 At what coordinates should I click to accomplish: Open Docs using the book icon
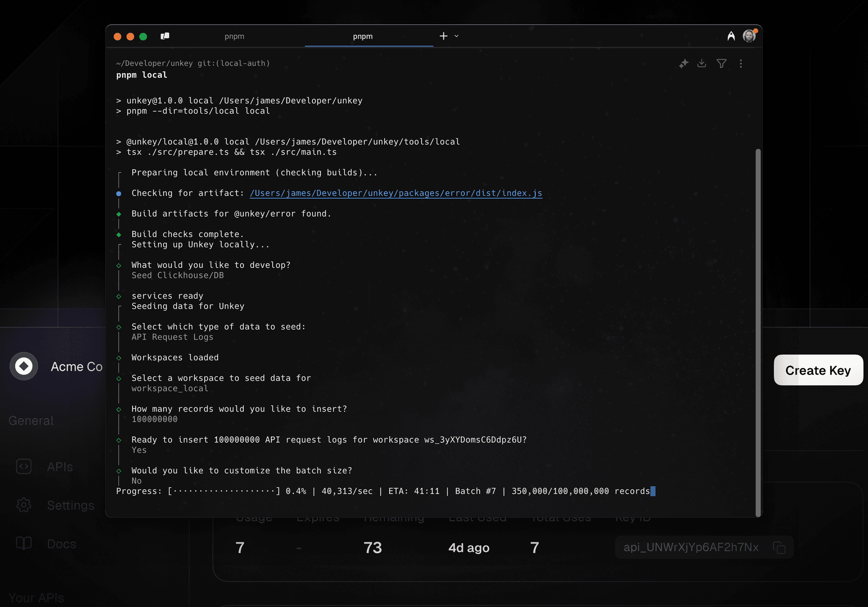[x=24, y=543]
